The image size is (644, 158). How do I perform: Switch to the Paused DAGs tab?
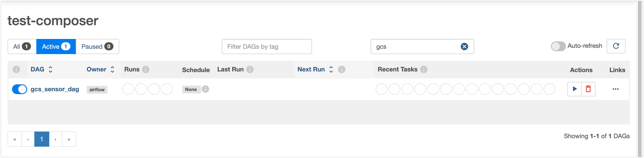[97, 47]
